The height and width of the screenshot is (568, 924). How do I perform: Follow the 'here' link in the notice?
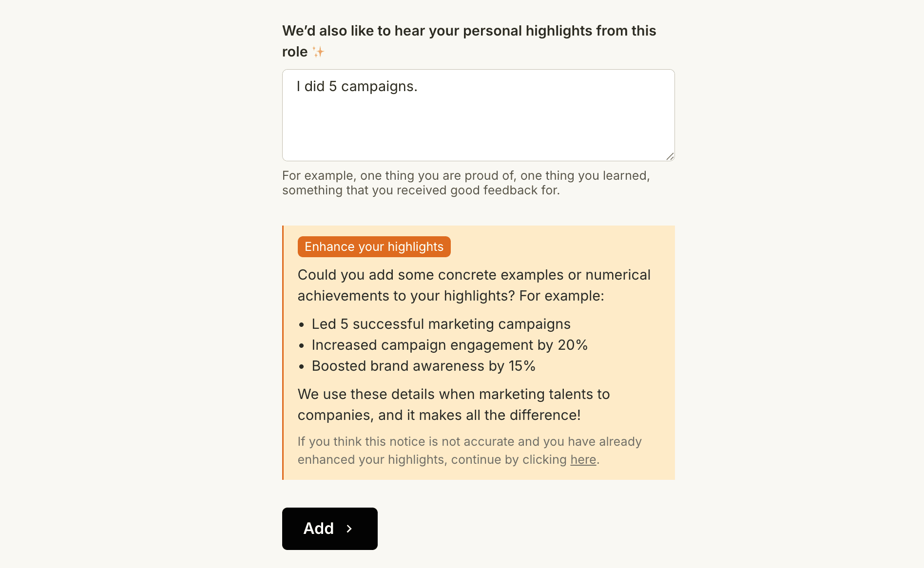583,459
